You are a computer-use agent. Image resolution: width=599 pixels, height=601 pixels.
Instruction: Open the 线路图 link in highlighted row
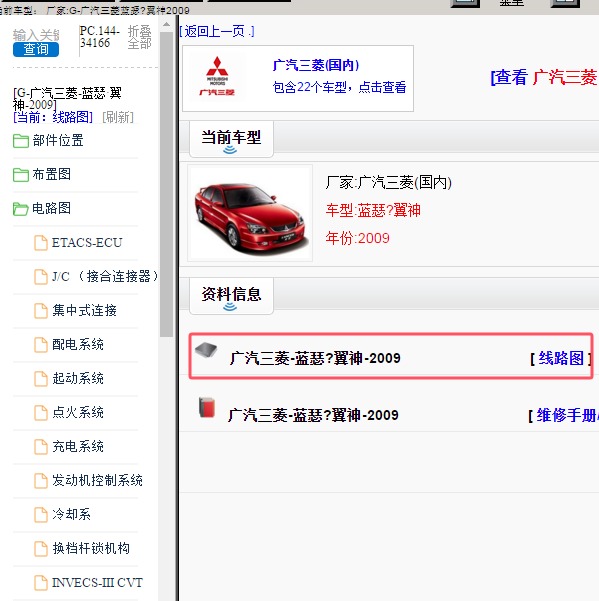[x=561, y=358]
